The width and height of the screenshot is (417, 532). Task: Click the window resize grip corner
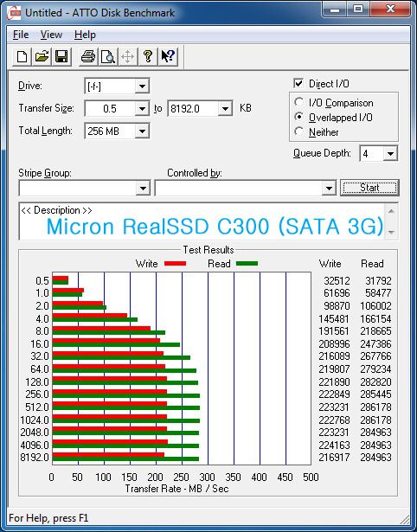pyautogui.click(x=405, y=520)
